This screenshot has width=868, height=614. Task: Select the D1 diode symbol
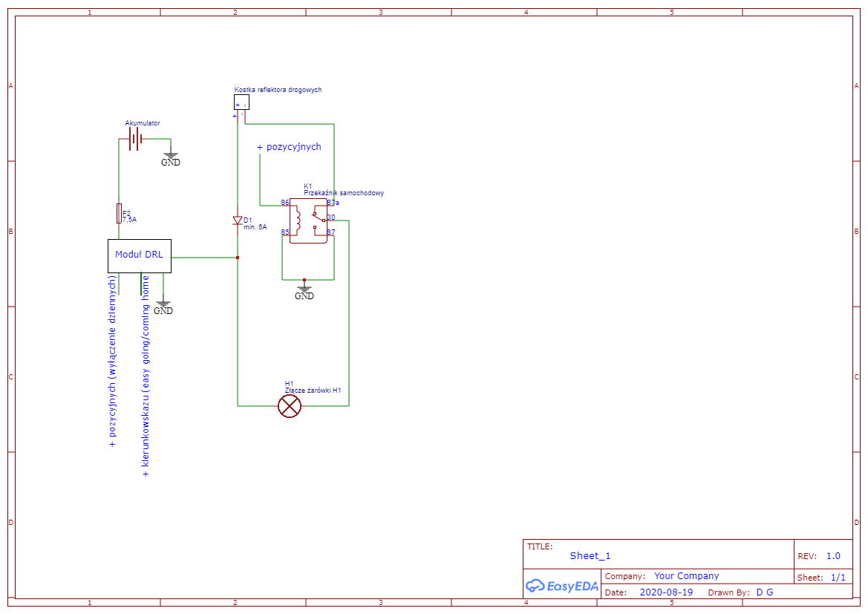(238, 221)
